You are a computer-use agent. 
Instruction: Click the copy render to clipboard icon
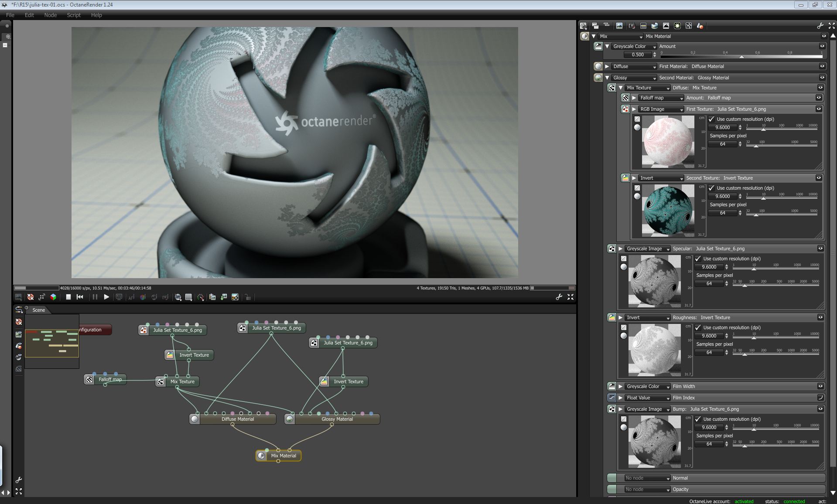[212, 297]
